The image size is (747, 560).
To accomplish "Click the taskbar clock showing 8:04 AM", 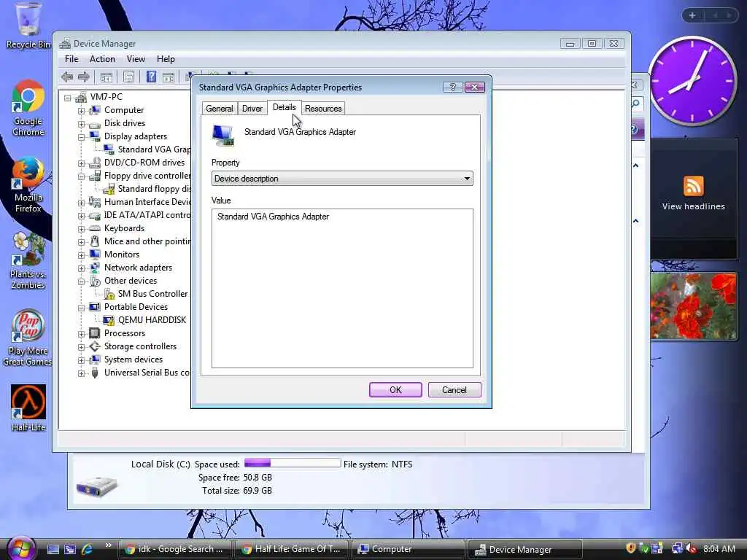I will point(719,548).
